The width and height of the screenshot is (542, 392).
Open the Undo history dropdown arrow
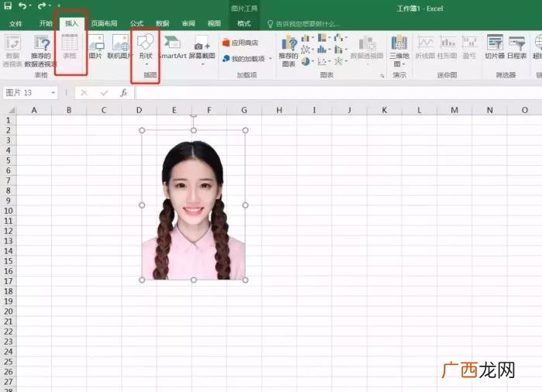click(x=30, y=6)
